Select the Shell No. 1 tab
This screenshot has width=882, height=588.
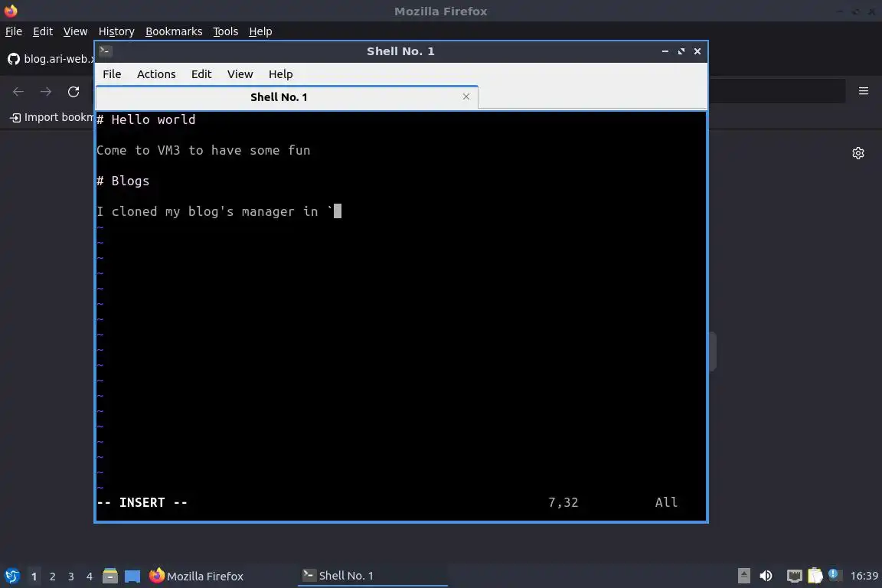tap(279, 97)
